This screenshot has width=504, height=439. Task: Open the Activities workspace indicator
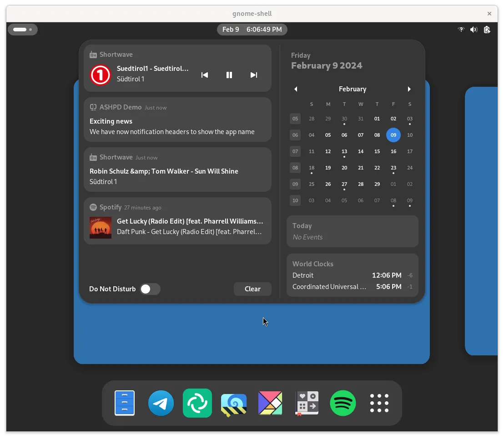click(x=22, y=30)
